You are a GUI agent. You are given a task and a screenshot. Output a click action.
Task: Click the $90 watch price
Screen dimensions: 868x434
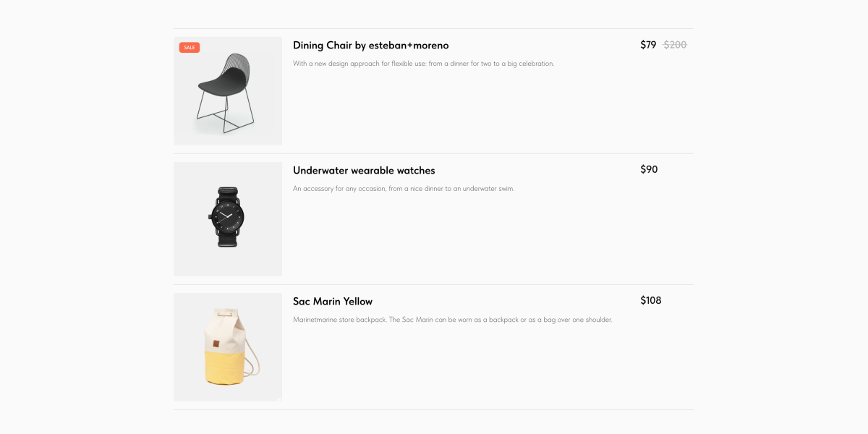click(x=649, y=169)
